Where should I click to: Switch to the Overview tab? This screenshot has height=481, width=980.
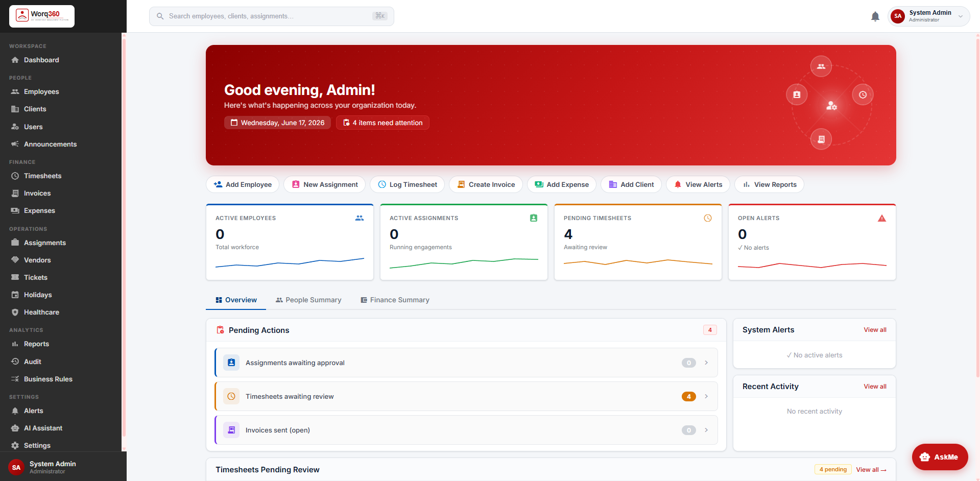236,300
